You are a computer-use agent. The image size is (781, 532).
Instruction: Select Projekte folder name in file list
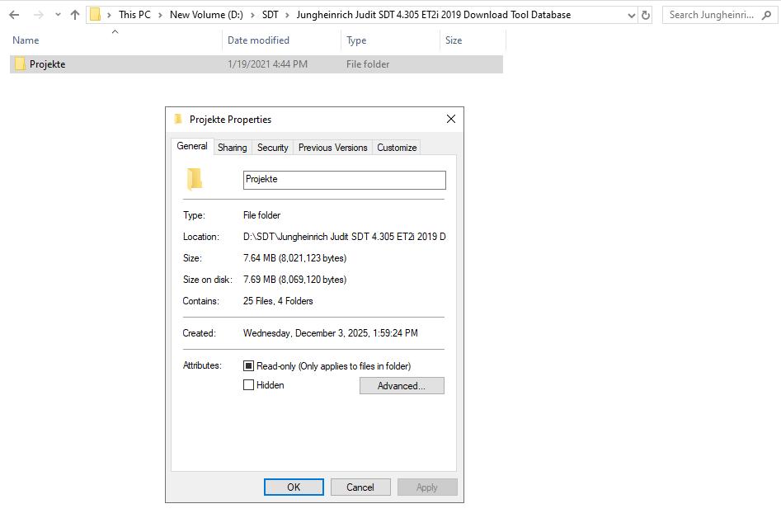click(x=47, y=64)
